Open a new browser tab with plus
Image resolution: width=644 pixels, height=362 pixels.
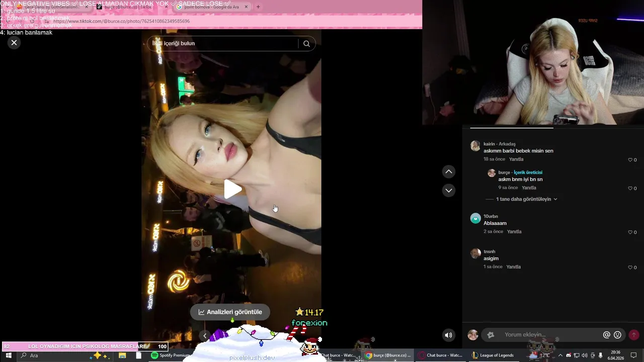pyautogui.click(x=258, y=7)
